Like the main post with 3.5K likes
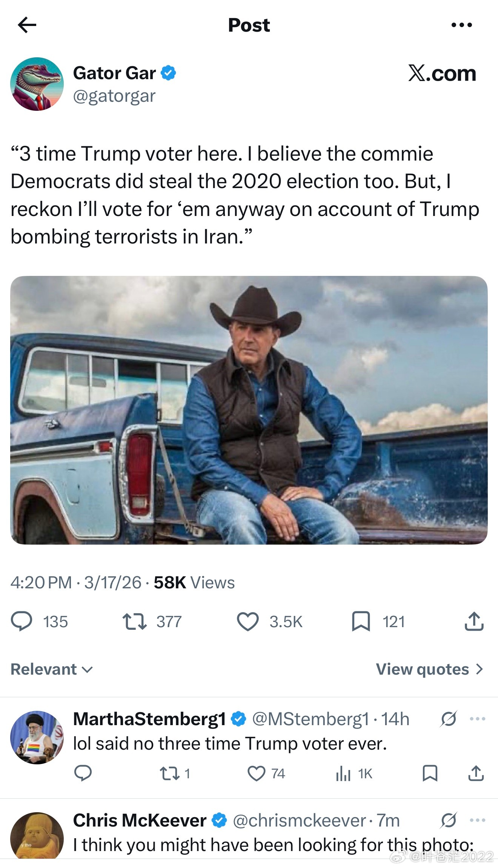 tap(248, 622)
